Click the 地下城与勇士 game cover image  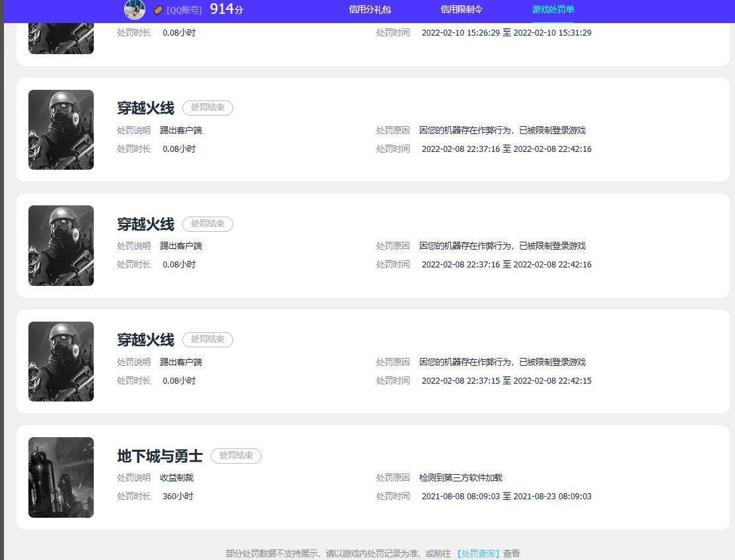click(x=61, y=477)
